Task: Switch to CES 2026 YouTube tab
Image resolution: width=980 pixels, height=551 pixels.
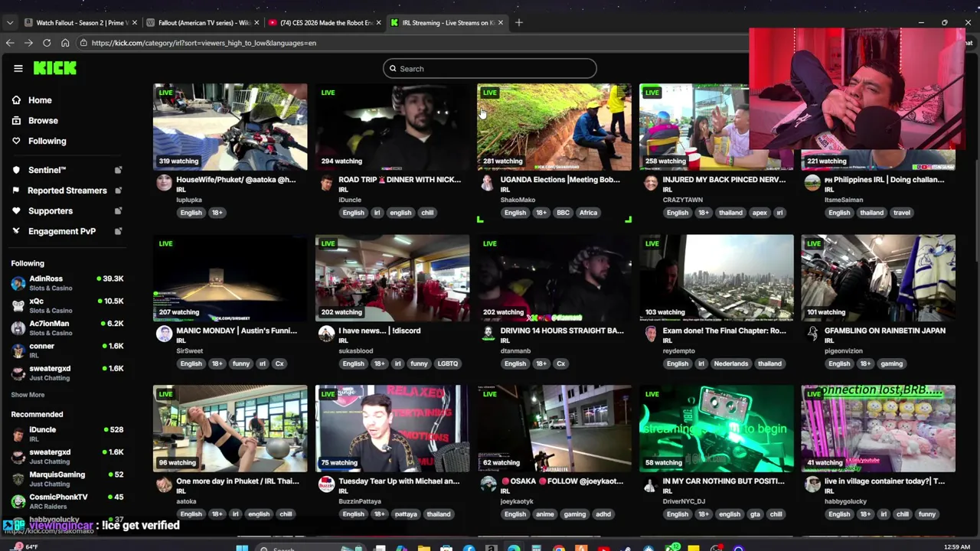Action: point(325,22)
